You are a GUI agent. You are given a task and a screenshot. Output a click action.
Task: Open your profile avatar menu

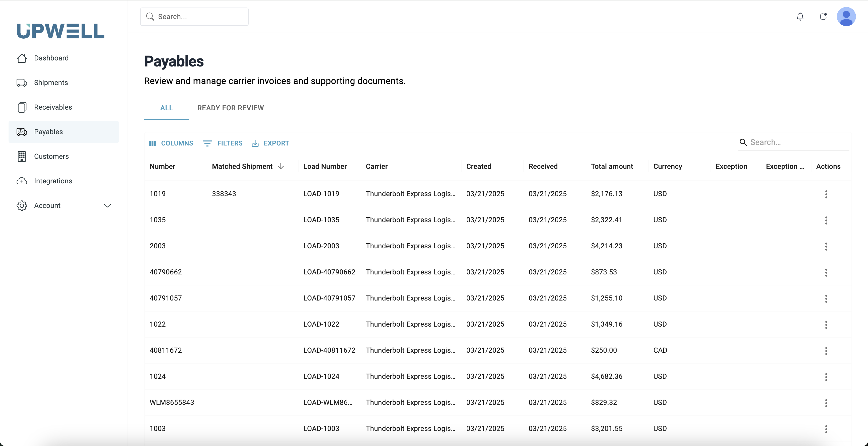pyautogui.click(x=847, y=17)
